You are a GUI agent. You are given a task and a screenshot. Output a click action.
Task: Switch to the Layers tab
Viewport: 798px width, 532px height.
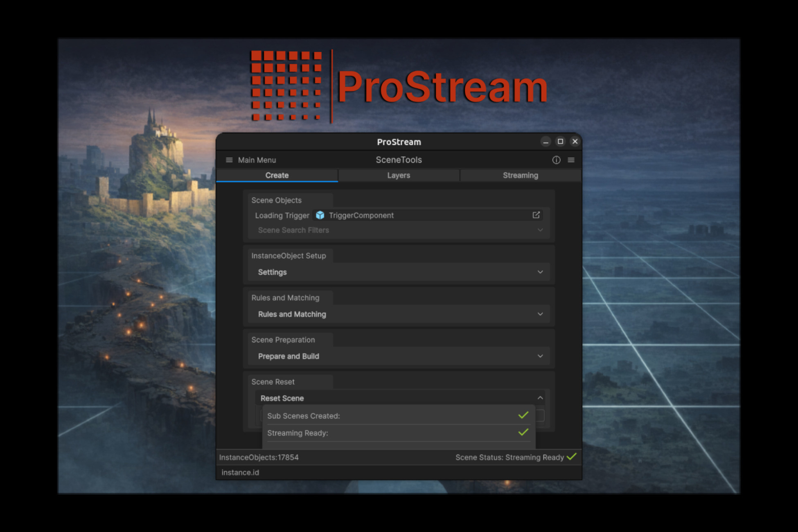(399, 175)
